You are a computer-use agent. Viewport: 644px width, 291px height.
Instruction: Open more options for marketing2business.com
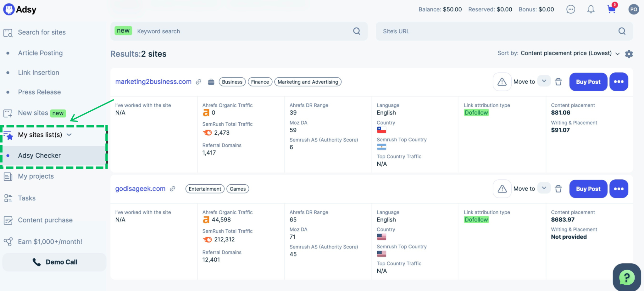(x=619, y=82)
